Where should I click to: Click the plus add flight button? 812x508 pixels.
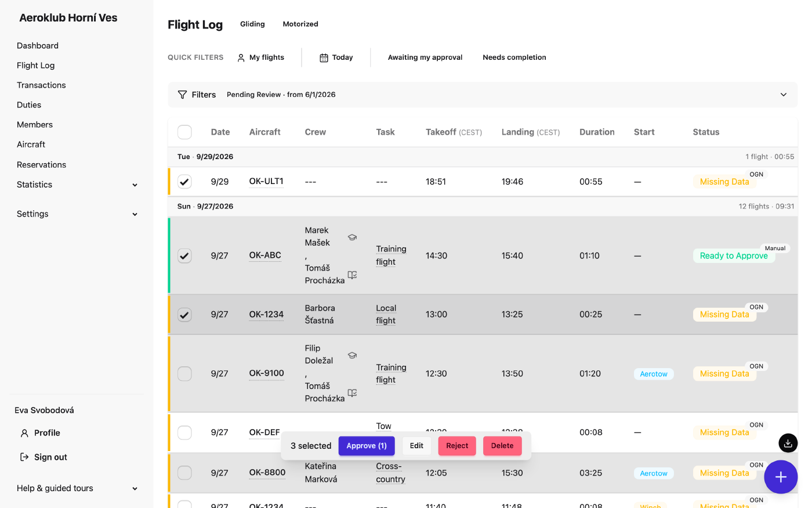[781, 477]
